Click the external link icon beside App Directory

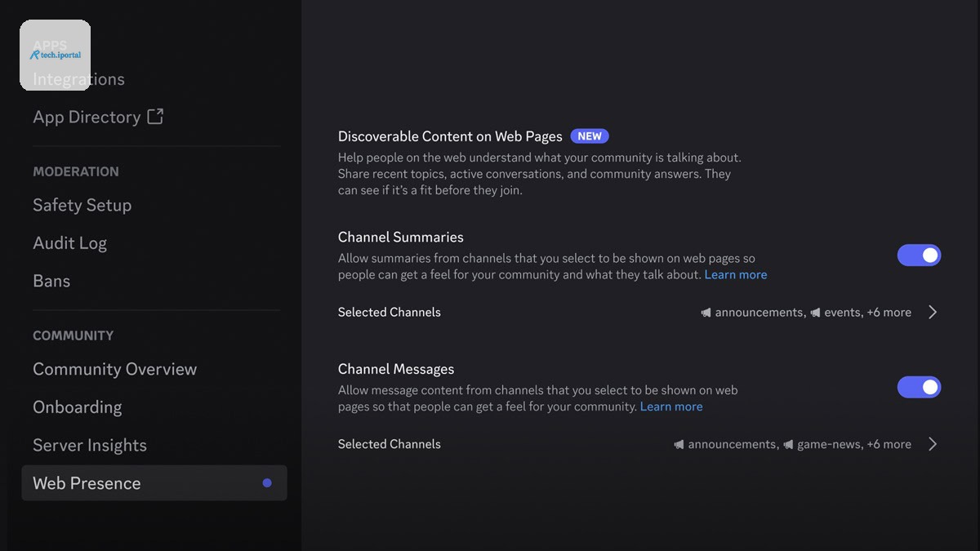tap(155, 116)
